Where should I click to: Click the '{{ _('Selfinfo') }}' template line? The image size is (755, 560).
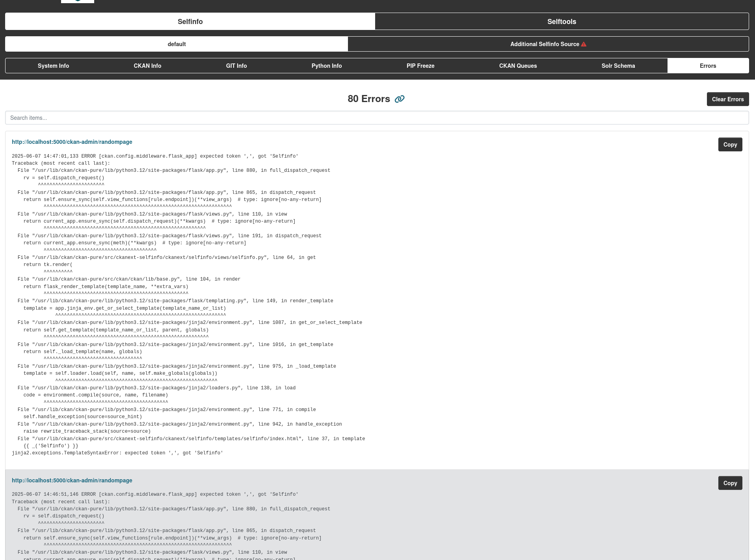click(51, 446)
